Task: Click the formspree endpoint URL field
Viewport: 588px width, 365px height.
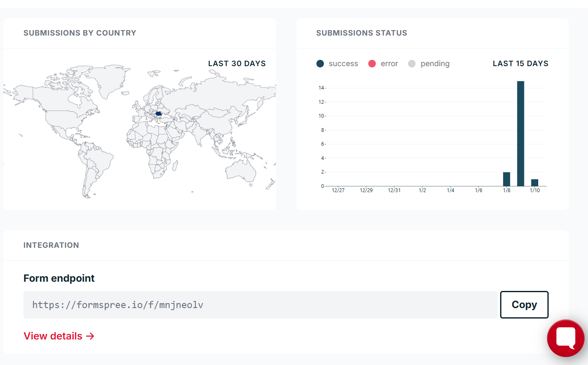Action: tap(260, 305)
